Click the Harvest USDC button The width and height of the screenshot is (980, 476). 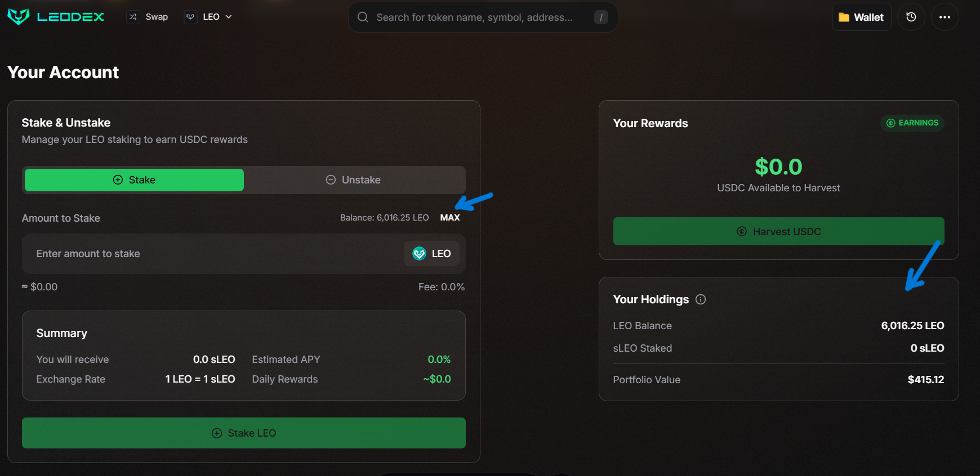pyautogui.click(x=778, y=231)
